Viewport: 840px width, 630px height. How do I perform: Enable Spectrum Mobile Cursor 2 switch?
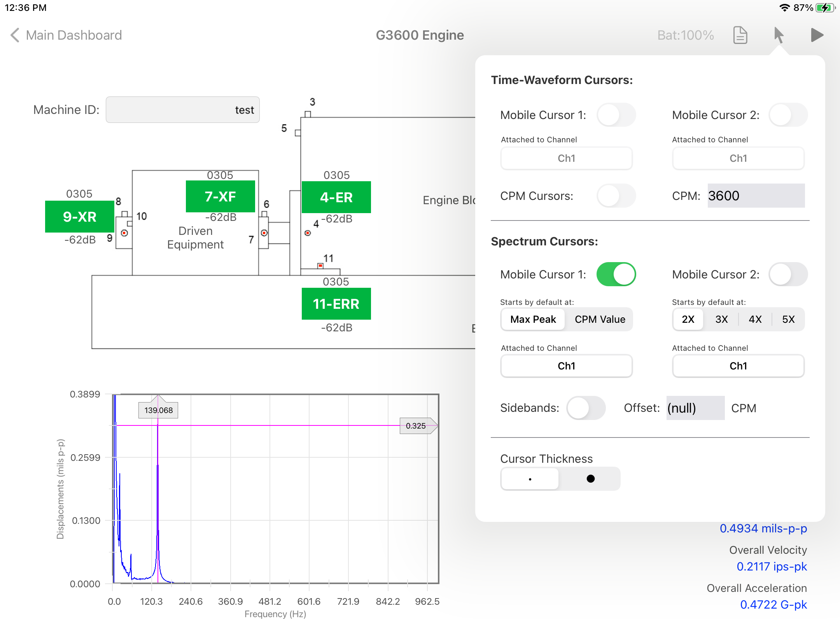(x=788, y=274)
